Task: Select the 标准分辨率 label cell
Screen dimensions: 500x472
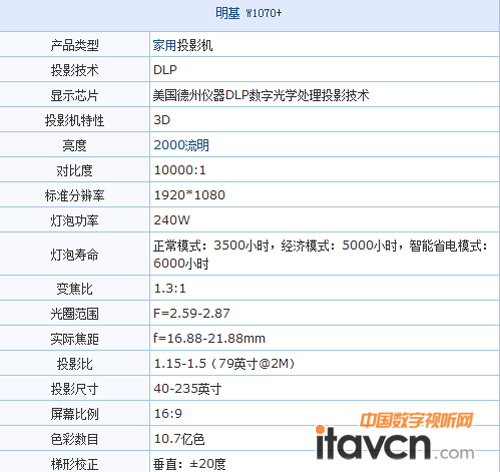Action: pyautogui.click(x=74, y=195)
